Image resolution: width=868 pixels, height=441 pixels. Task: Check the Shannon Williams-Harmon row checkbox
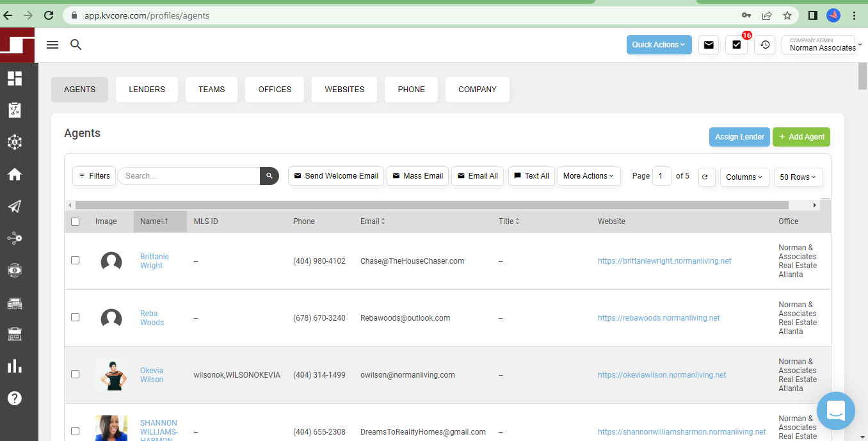(x=76, y=431)
